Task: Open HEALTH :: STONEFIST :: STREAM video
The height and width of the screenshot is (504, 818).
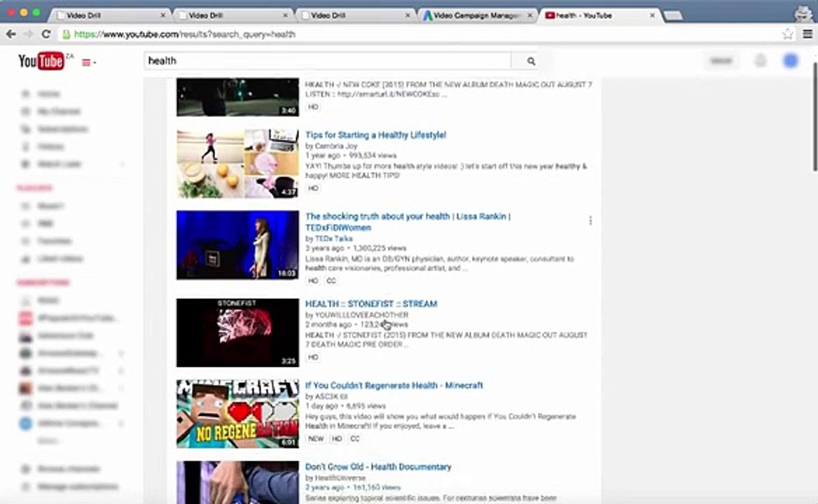Action: click(x=371, y=304)
